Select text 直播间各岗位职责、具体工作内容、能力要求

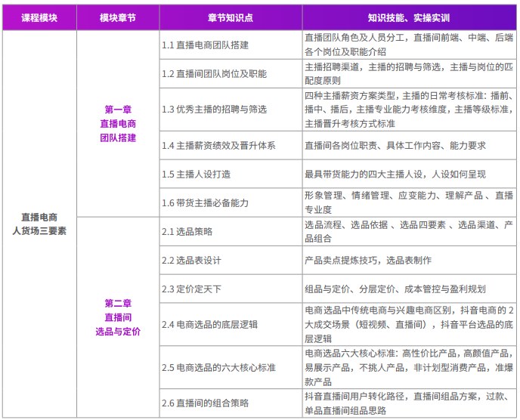point(395,145)
